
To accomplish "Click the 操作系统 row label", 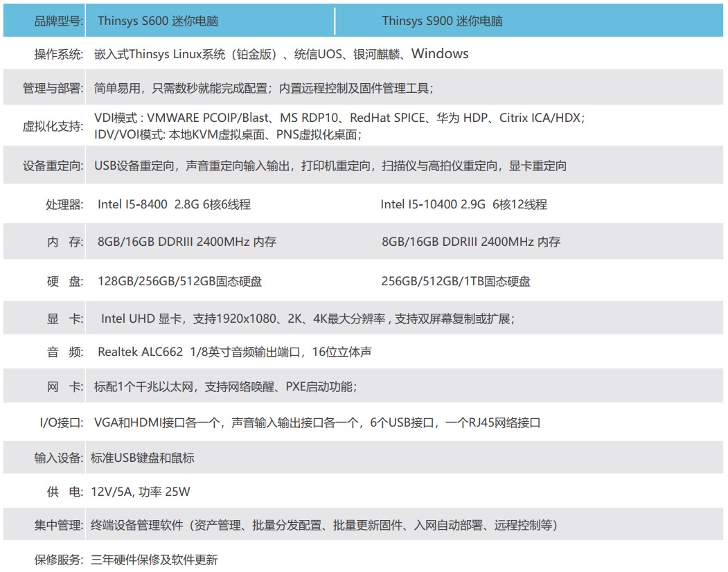I will tap(59, 55).
